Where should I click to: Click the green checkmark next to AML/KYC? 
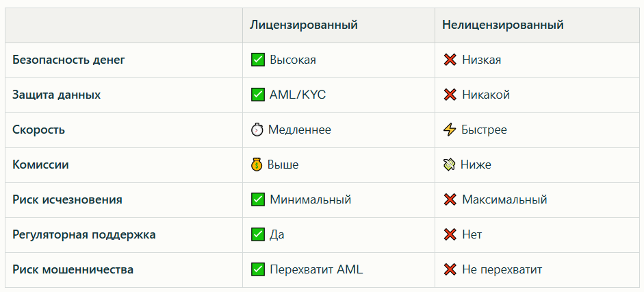[258, 95]
